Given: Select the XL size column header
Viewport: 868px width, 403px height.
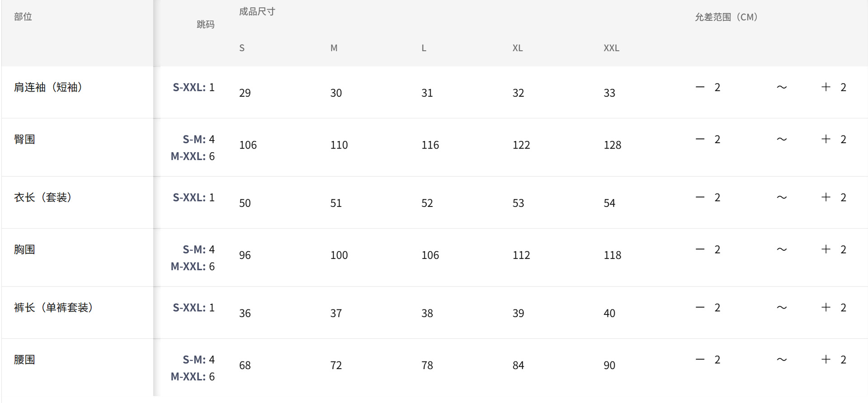Looking at the screenshot, I should [518, 48].
